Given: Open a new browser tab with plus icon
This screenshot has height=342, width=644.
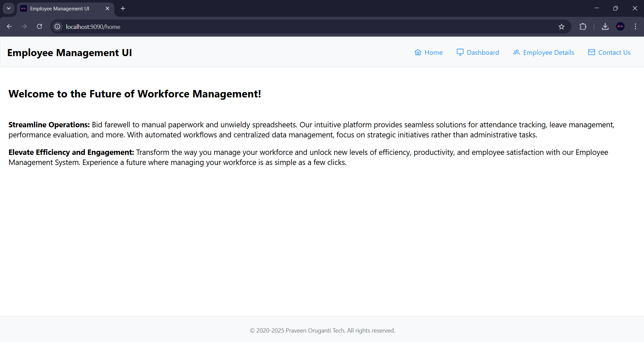Looking at the screenshot, I should tap(123, 8).
